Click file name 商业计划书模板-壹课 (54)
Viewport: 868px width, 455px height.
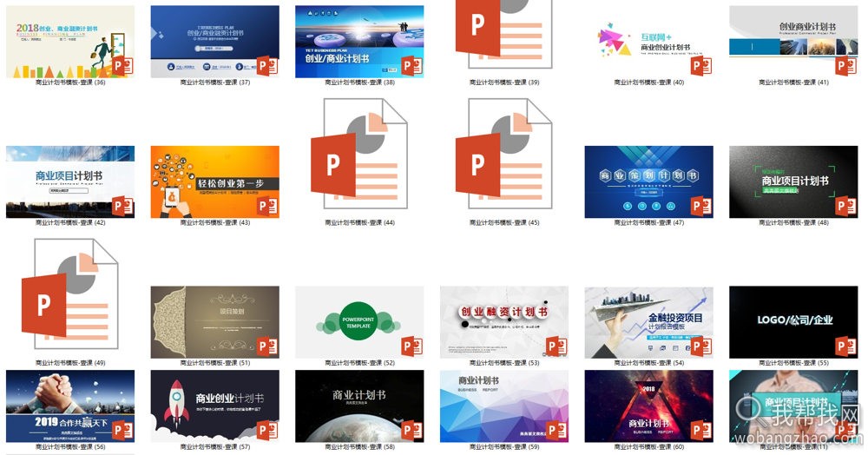(x=648, y=363)
